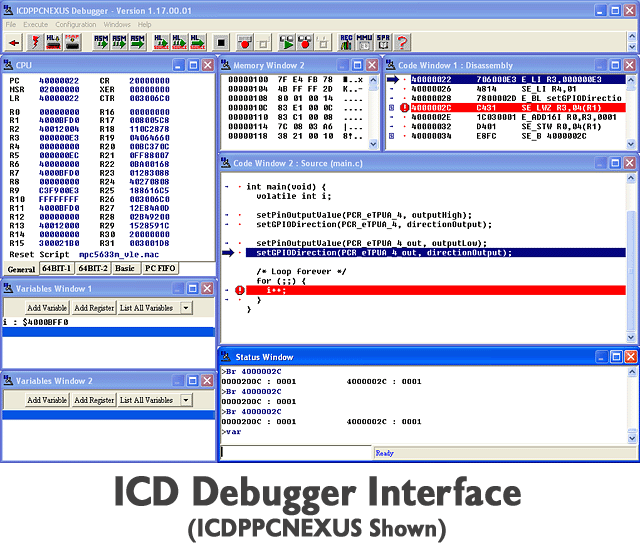Viewport: 640px width, 543px height.
Task: Switch to the 64BIT-2 tab
Action: tap(93, 268)
